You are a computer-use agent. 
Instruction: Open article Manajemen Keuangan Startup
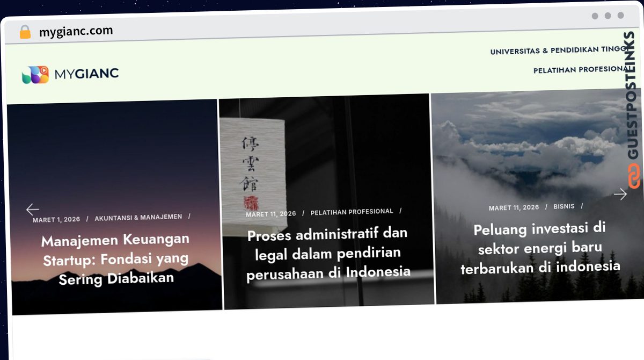point(115,258)
